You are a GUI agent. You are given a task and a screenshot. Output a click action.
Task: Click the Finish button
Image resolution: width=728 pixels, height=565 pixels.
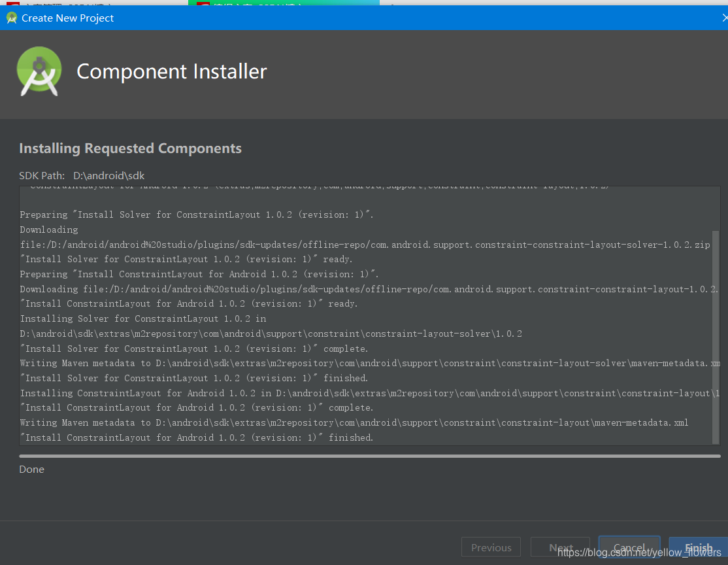[699, 547]
